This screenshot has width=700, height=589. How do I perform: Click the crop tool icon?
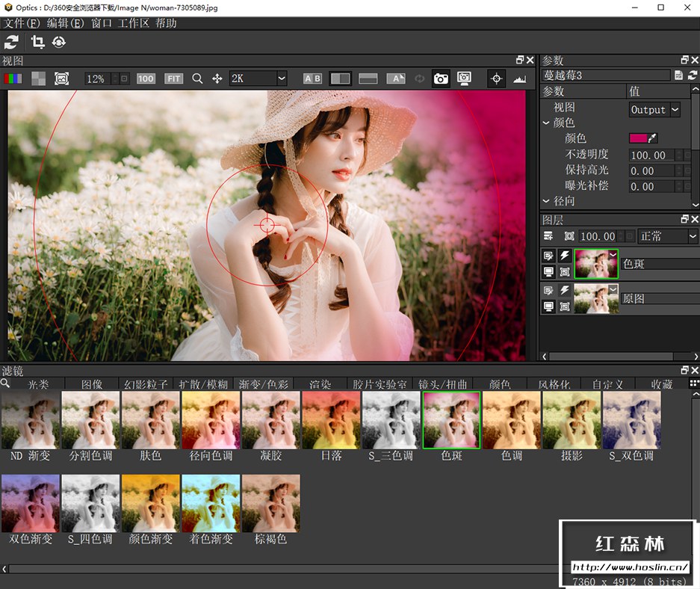[x=37, y=42]
